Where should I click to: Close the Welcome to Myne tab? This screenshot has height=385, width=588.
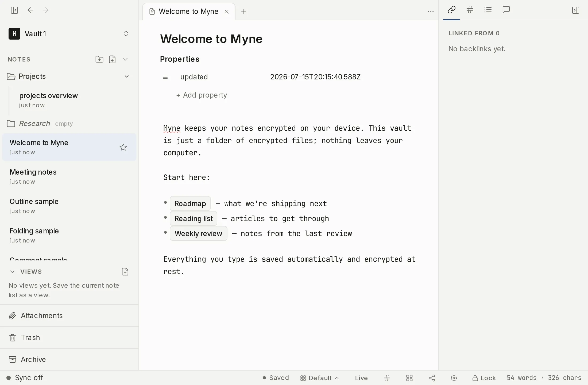coord(227,12)
